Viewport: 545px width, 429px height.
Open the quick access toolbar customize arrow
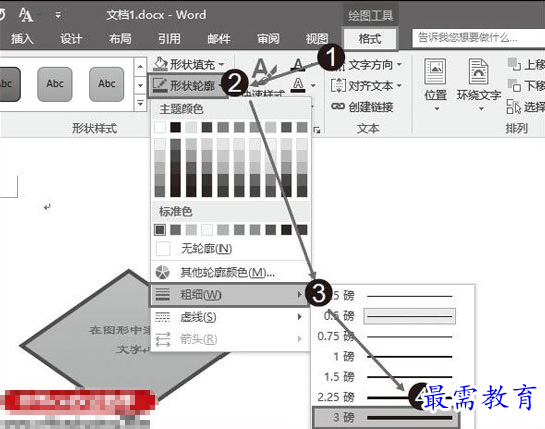click(x=58, y=15)
